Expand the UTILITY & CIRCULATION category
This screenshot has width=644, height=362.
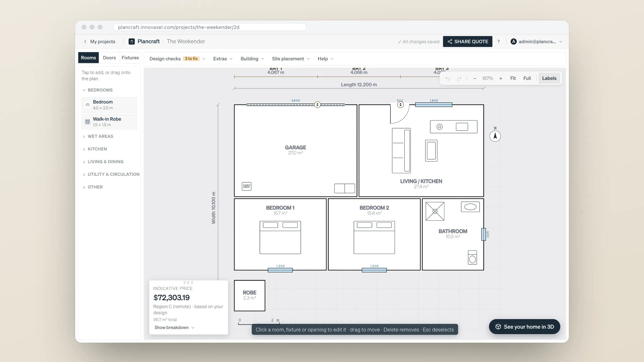[111, 174]
